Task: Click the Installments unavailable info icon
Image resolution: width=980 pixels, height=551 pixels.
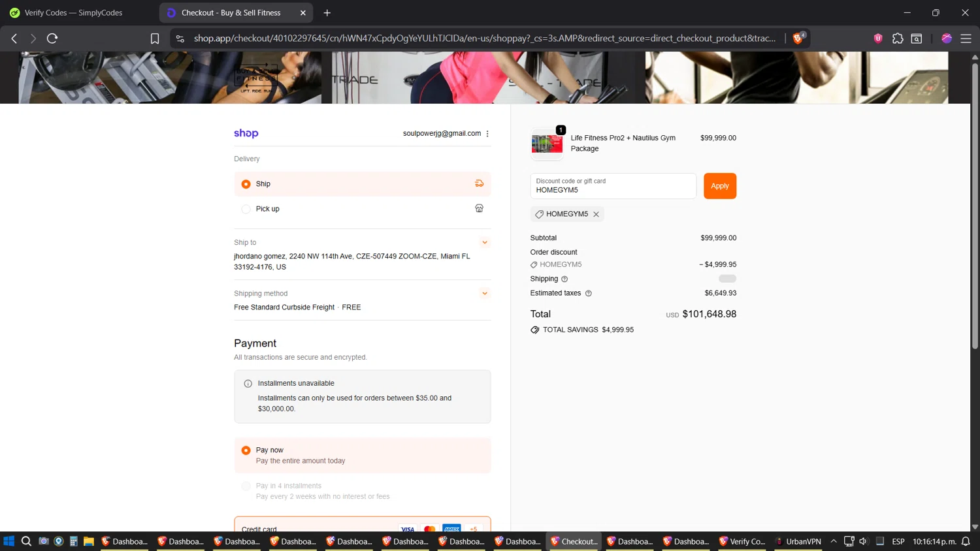Action: tap(248, 384)
